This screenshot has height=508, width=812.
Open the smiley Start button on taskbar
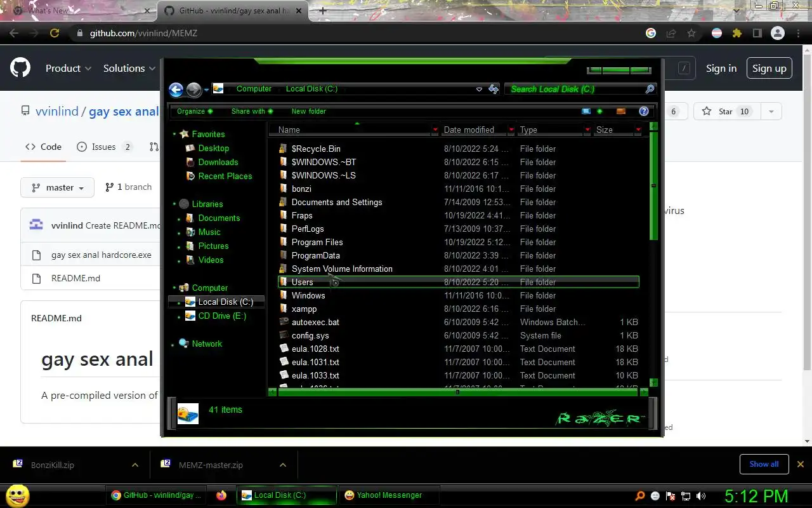(17, 495)
